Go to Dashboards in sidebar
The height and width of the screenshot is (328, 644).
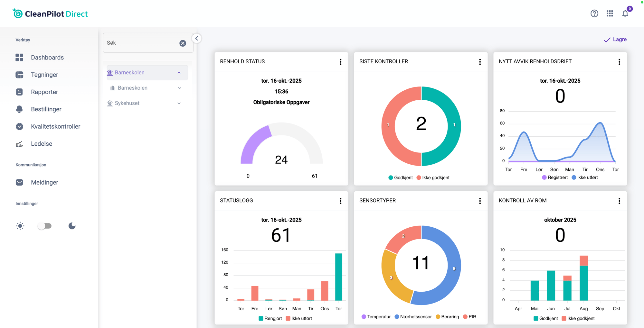pos(47,58)
